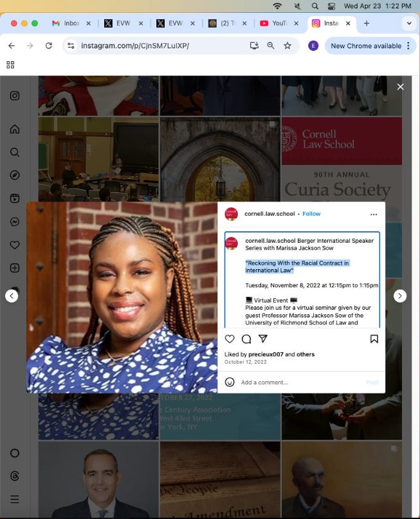
Task: Open Messenger in Instagram sidebar
Action: (x=15, y=222)
